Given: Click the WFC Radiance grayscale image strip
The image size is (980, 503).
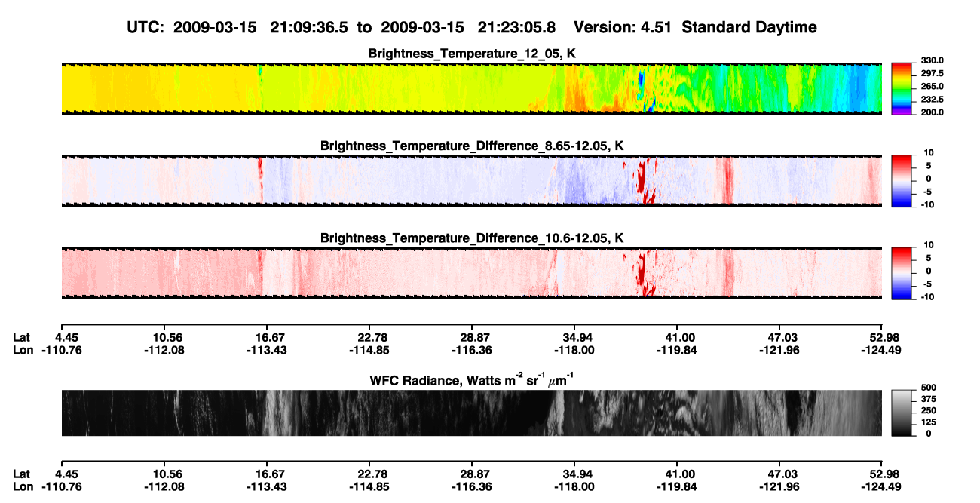Looking at the screenshot, I should [x=471, y=413].
